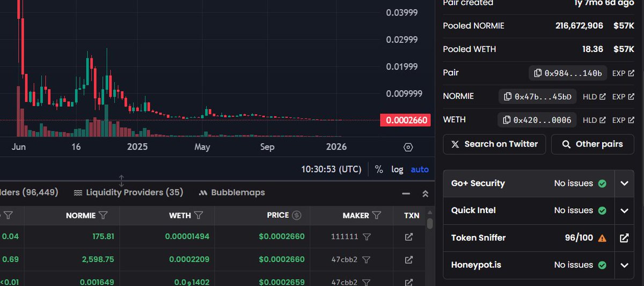
Task: Open transaction link for 2,598.75 NORMIE row
Action: point(408,260)
